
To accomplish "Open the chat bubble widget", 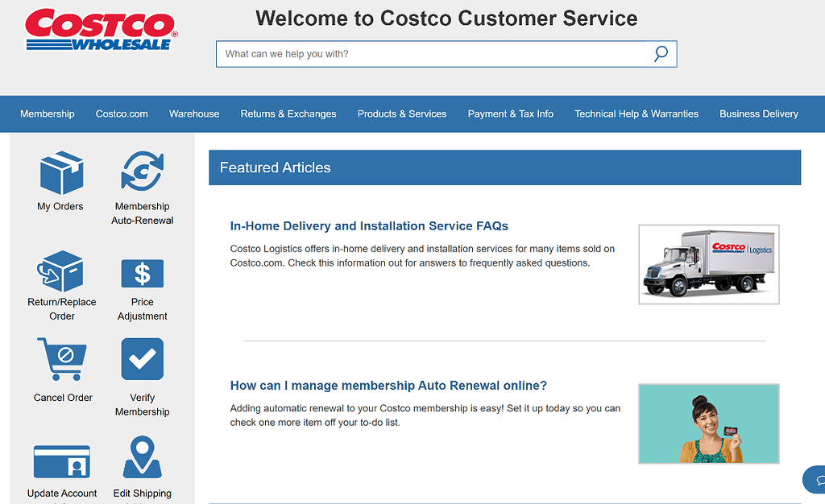I will pyautogui.click(x=815, y=479).
